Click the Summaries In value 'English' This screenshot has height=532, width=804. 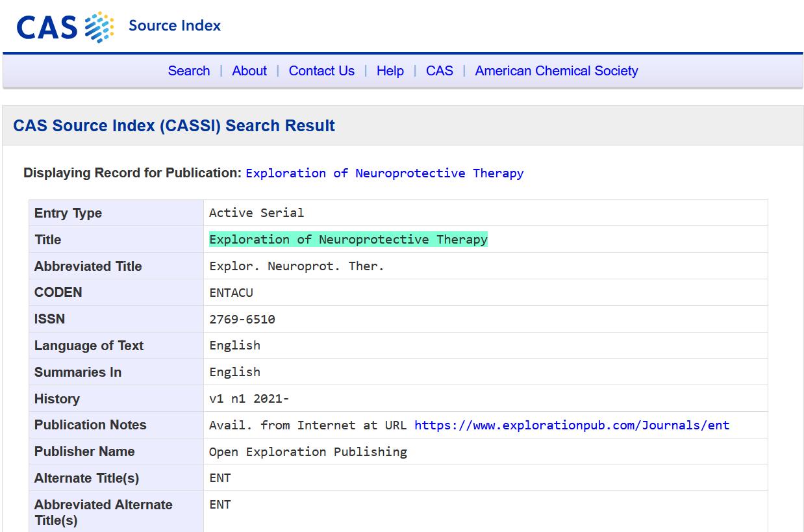point(235,372)
